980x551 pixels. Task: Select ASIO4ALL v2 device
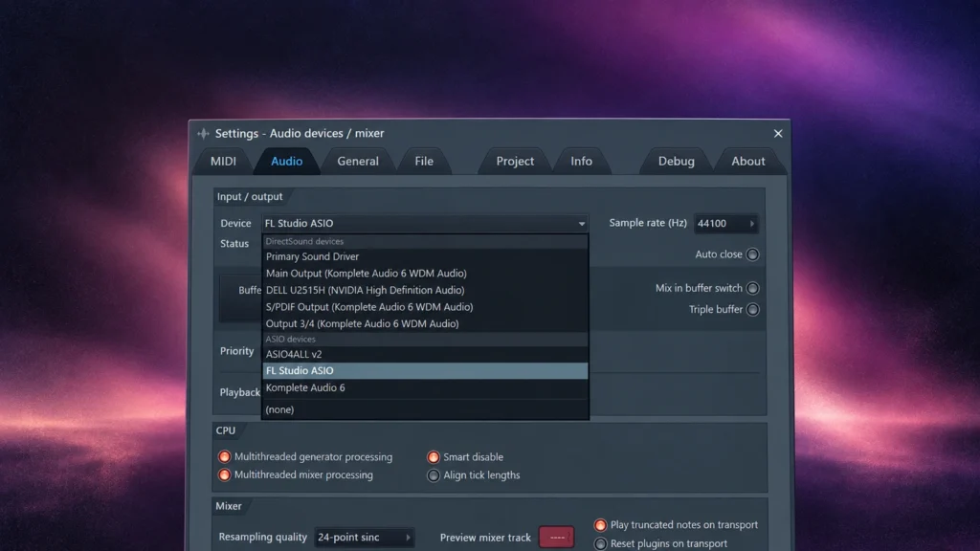coord(425,354)
